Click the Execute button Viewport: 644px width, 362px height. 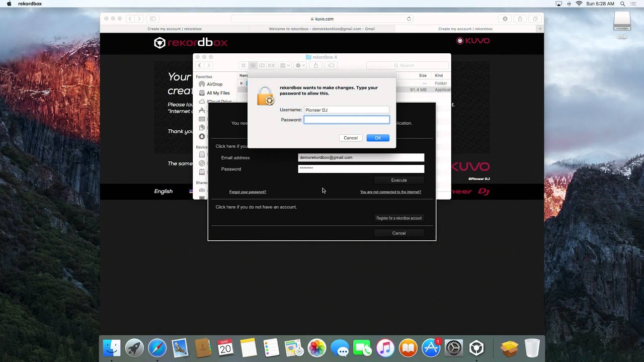(x=399, y=180)
